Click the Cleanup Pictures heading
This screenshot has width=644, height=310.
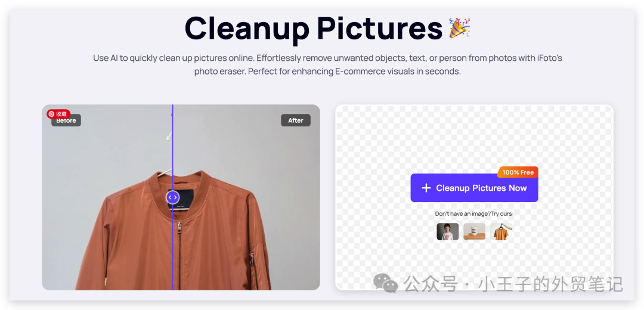313,29
